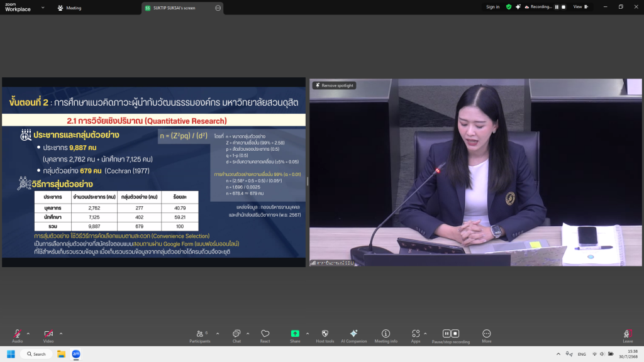Click the Leave meeting button
Screen dimensions: 644x362
click(x=627, y=334)
